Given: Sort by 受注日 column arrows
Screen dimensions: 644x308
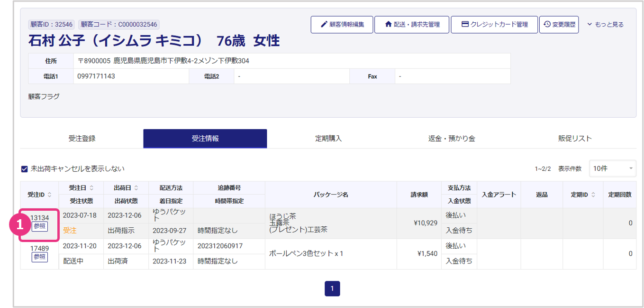Looking at the screenshot, I should click(92, 188).
